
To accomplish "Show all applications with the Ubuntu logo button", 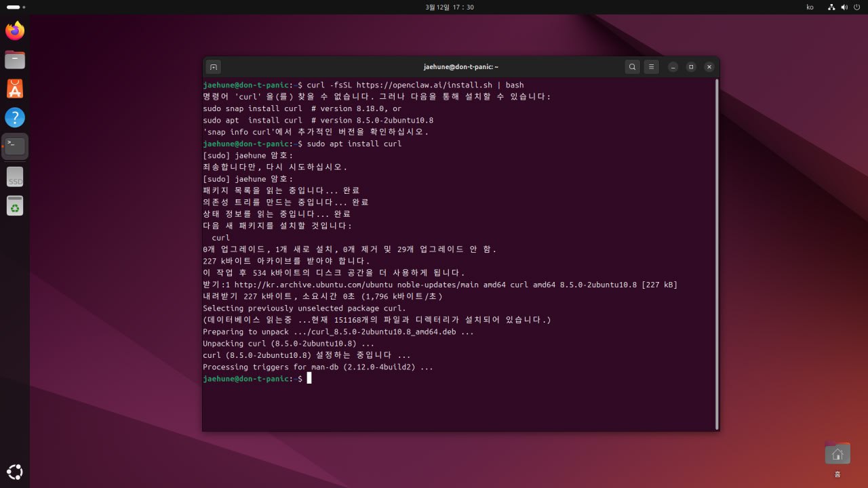I will pos(15,472).
